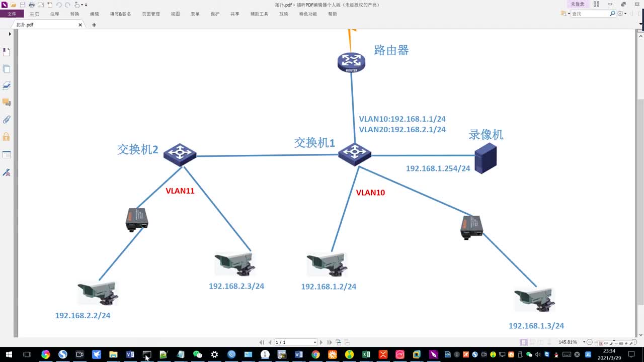Screen dimensions: 644x362
Task: Open the form Fields panel icon
Action: pyautogui.click(x=7, y=154)
